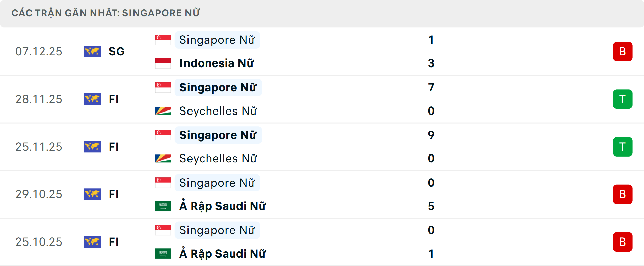Viewport: 644px width, 266px height.
Task: Click the Indonesia flag icon
Action: 163,62
